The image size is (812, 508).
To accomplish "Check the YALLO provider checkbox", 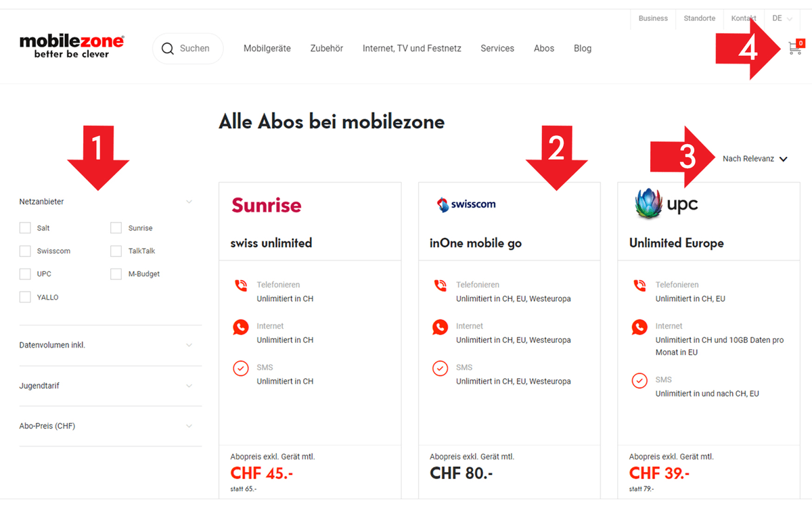I will pyautogui.click(x=25, y=296).
